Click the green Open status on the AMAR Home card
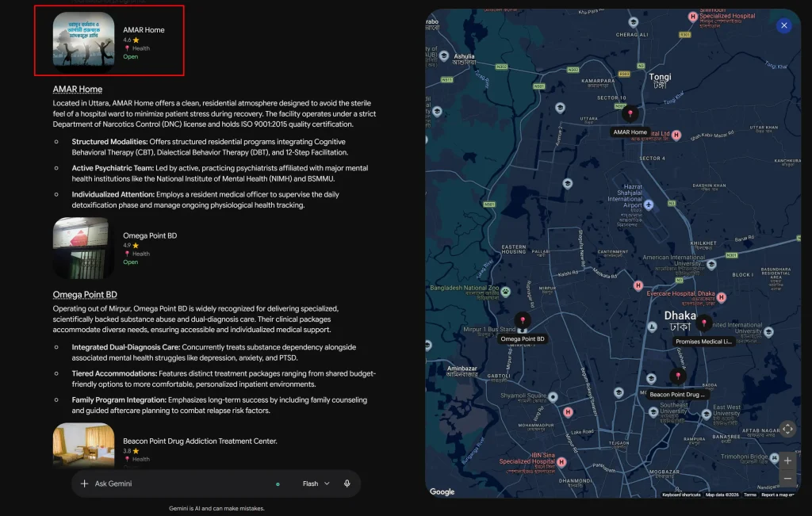The height and width of the screenshot is (516, 812). click(131, 56)
